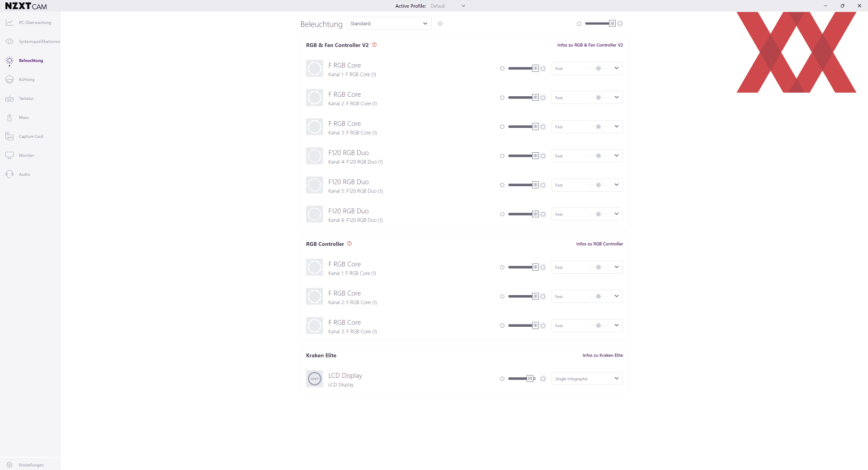868x470 pixels.
Task: Click 'LCD Display' title text
Action: 345,376
